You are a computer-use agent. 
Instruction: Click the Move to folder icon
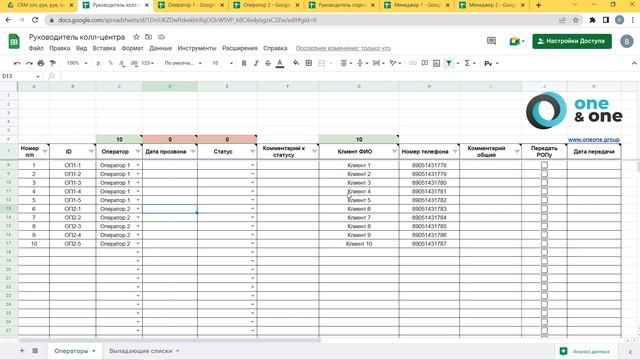pos(149,37)
